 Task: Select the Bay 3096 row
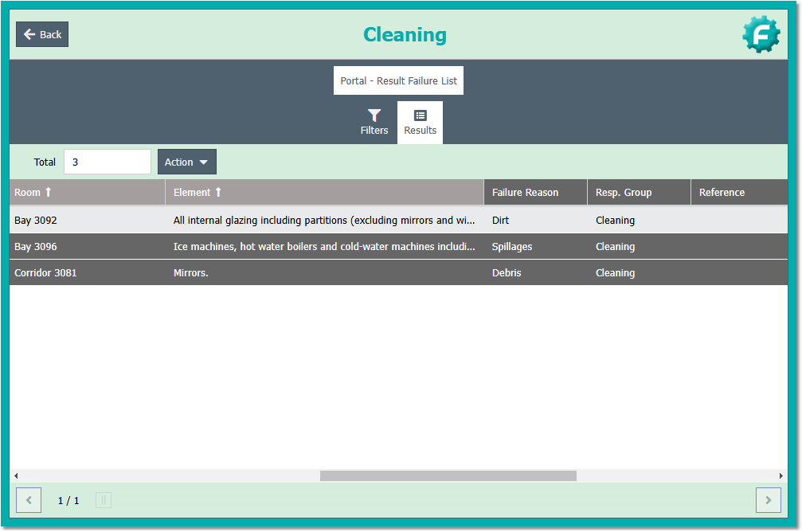coord(398,247)
